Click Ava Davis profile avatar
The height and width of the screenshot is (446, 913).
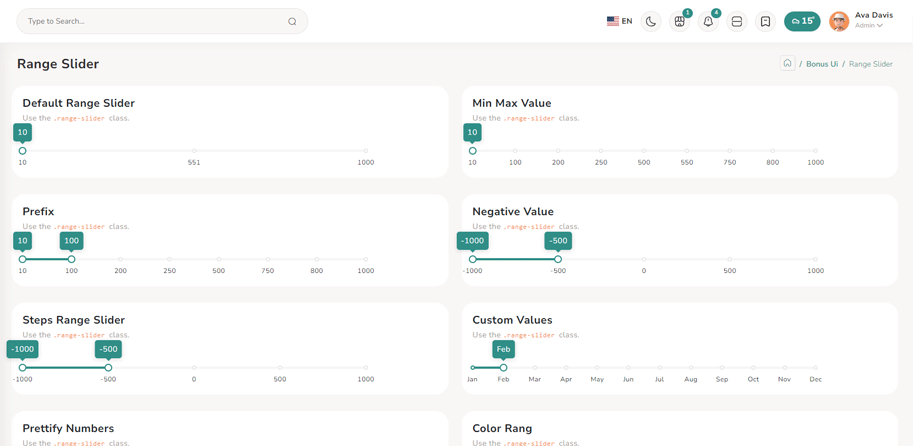coord(839,21)
